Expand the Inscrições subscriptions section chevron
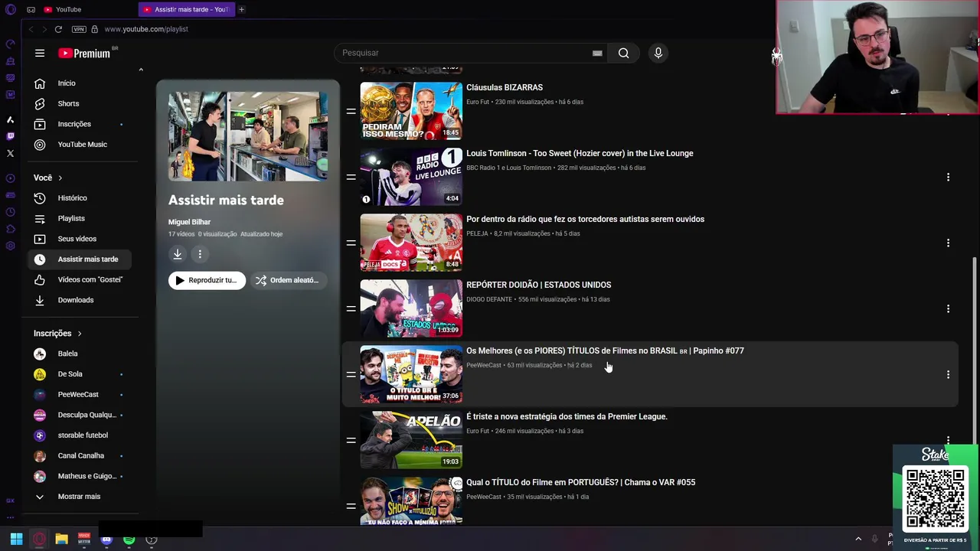 coord(79,334)
